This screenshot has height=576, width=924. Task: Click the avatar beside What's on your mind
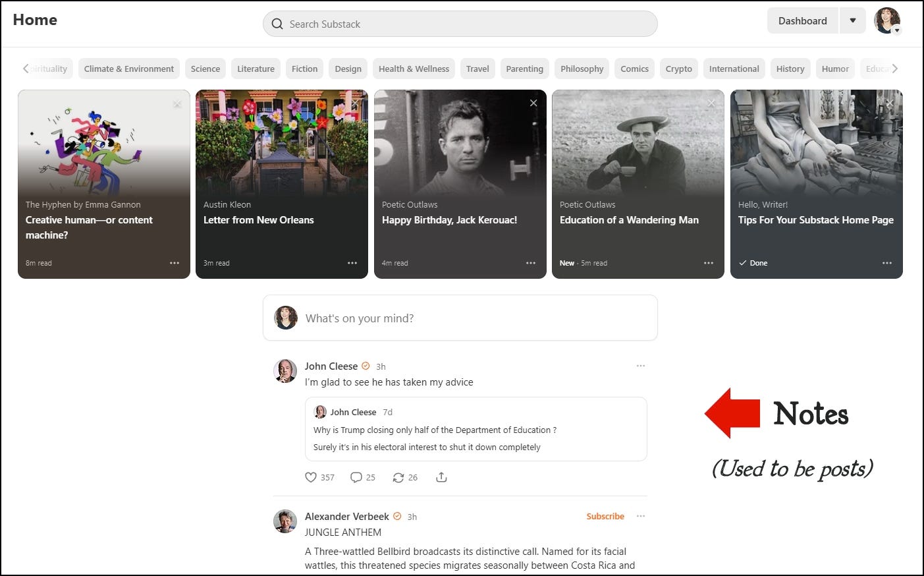286,318
